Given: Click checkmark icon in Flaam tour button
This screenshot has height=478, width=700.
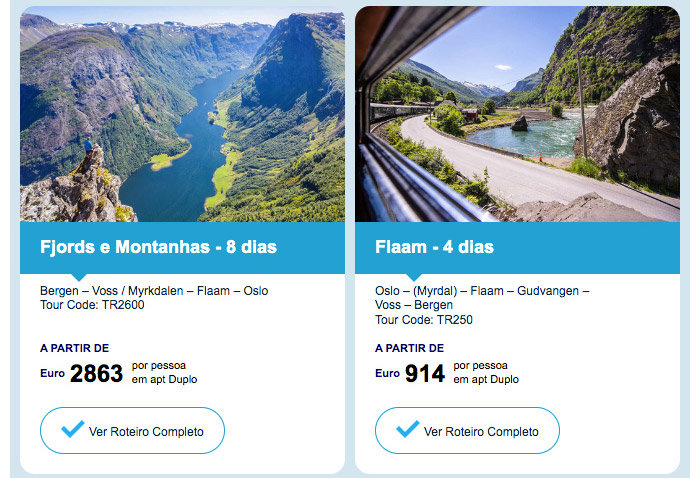Looking at the screenshot, I should pos(408,429).
